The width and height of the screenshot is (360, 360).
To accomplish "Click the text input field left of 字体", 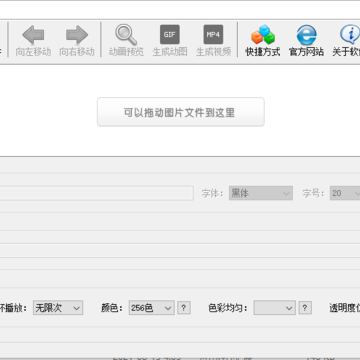I will [x=97, y=193].
